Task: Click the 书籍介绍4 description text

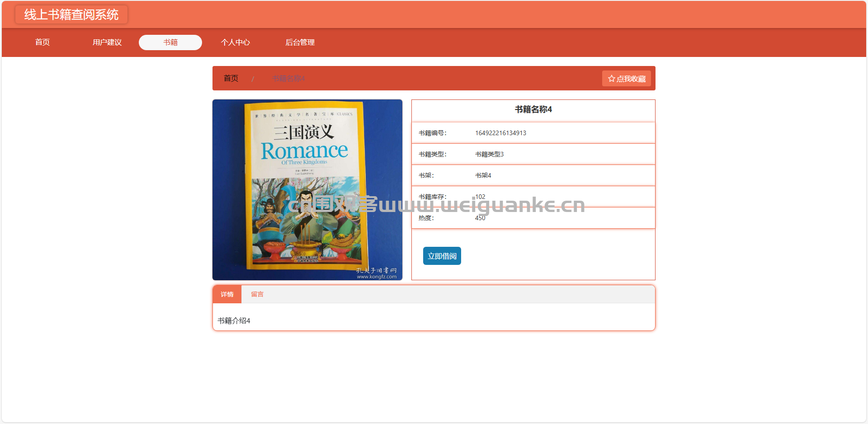Action: 234,320
